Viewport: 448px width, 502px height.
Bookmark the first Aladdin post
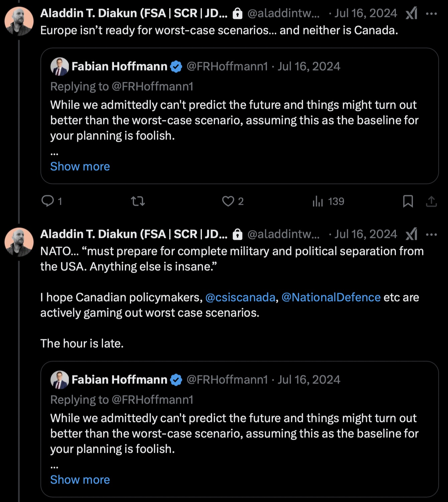408,201
